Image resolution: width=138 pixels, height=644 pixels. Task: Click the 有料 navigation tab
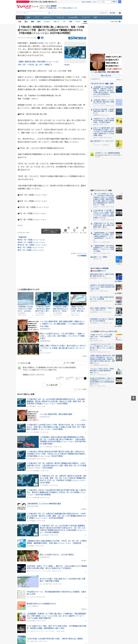pyautogui.click(x=95, y=17)
